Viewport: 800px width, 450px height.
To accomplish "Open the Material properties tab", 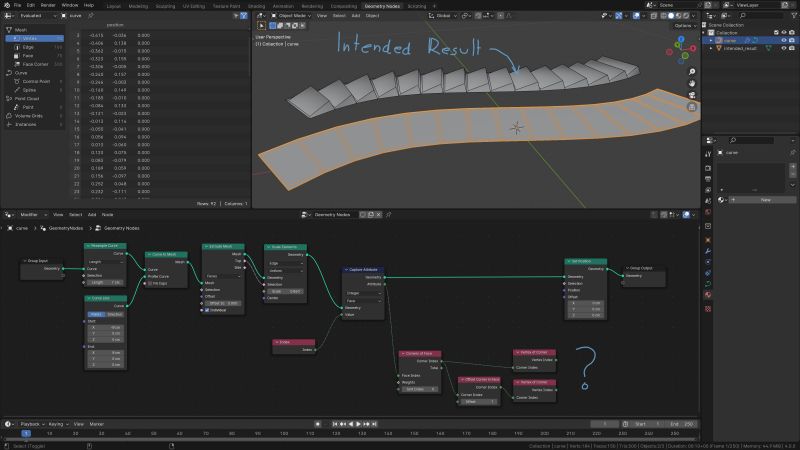I will tap(708, 295).
